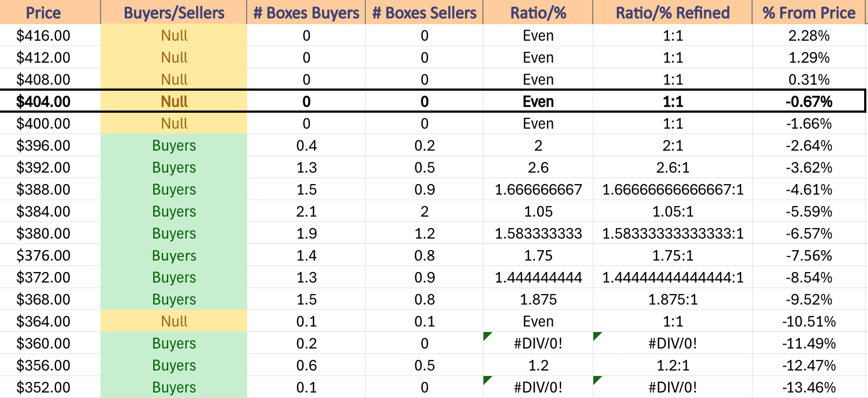
Task: Click the bold -0.67% cell
Action: click(809, 102)
